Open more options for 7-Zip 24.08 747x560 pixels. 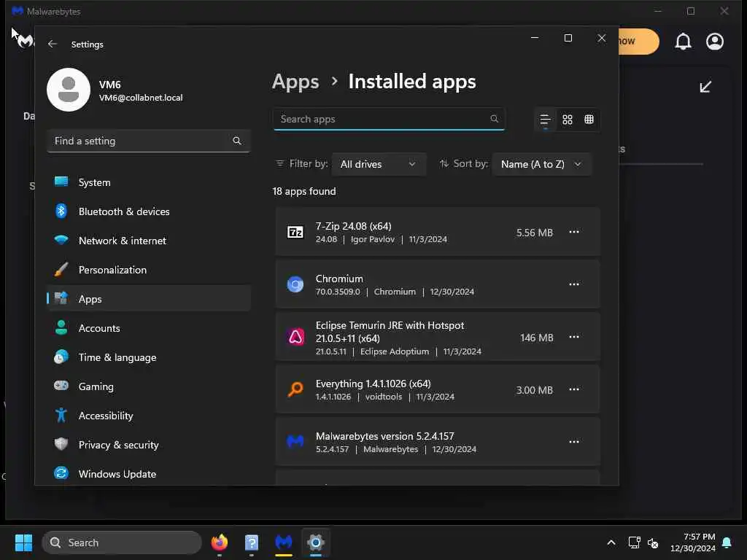(574, 232)
